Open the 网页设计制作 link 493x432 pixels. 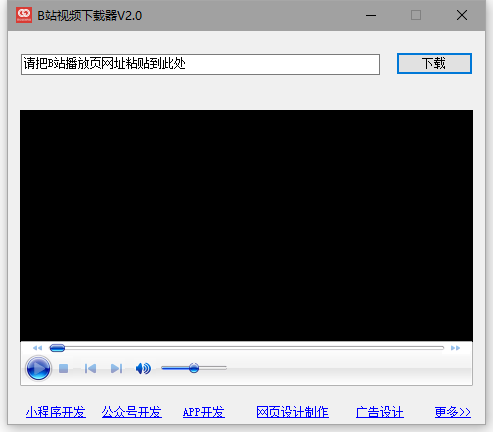click(x=293, y=412)
